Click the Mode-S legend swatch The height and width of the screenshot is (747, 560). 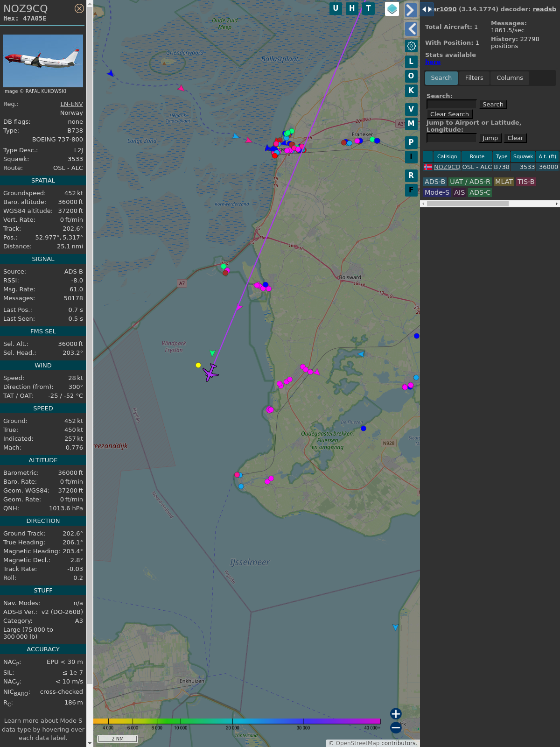point(437,192)
